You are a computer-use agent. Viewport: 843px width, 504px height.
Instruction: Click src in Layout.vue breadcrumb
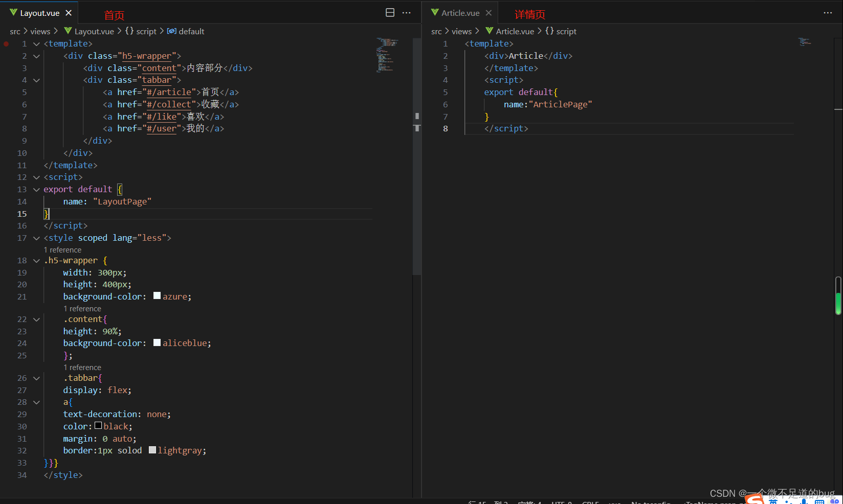coord(15,31)
